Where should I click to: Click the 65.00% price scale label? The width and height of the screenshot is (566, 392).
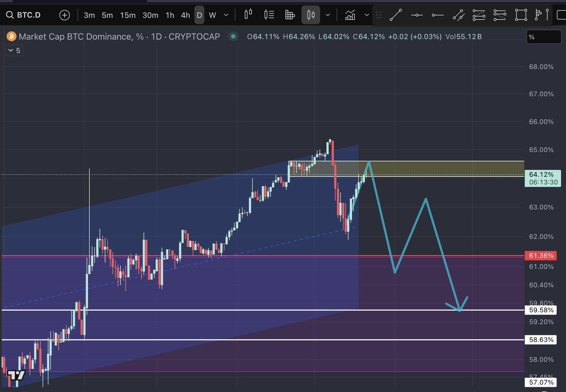541,150
